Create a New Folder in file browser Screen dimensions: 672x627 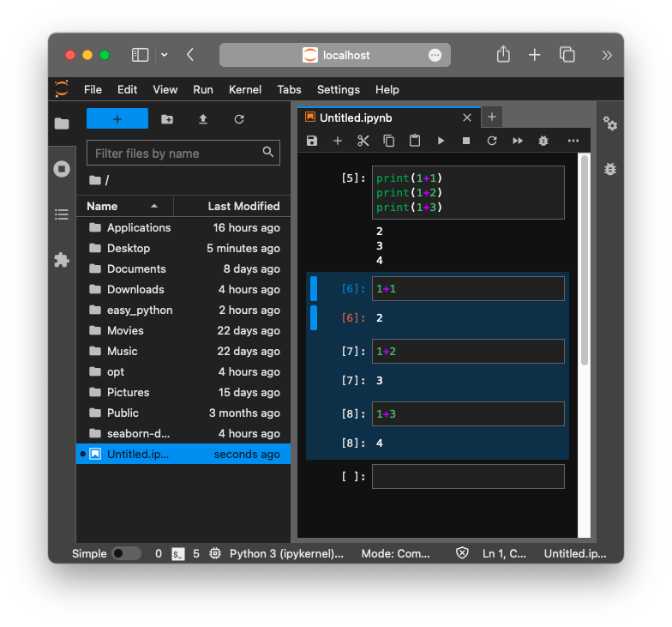pos(167,118)
